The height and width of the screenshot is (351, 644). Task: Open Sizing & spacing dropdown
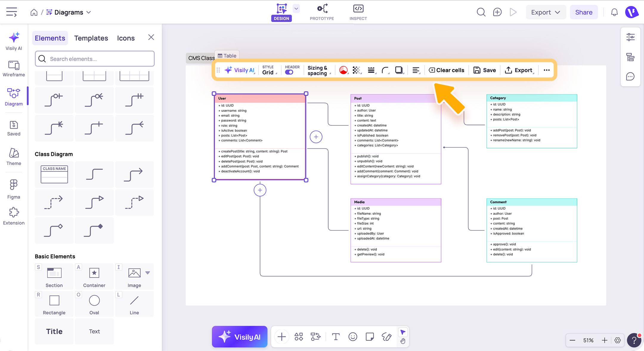[319, 70]
